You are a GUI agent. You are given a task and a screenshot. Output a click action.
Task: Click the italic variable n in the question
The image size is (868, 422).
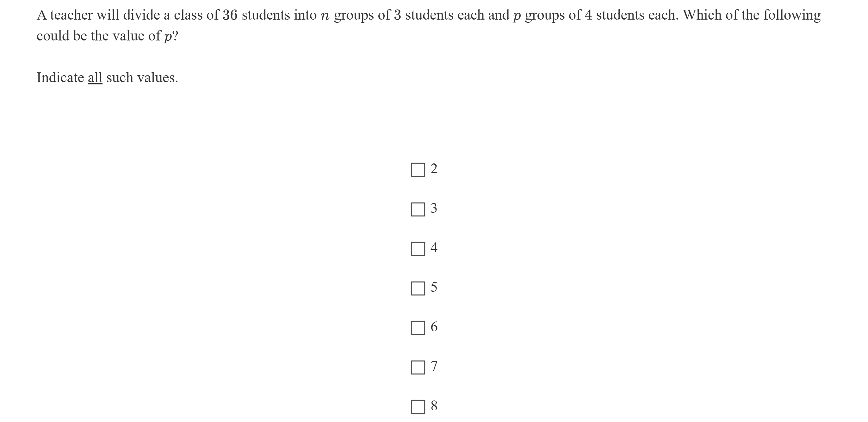[325, 16]
